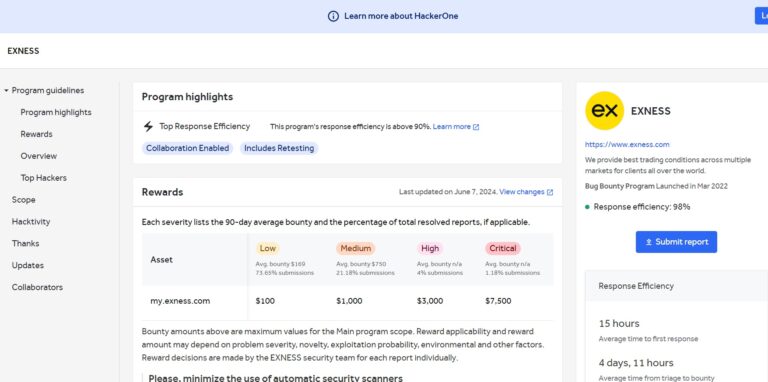
Task: Visit the https://www.exness.com link
Action: point(627,144)
